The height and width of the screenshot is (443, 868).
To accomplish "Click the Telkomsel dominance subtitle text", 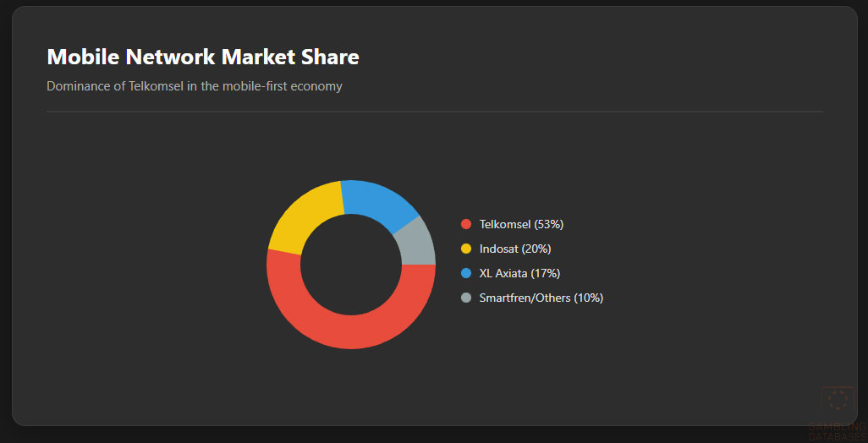I will tap(195, 86).
